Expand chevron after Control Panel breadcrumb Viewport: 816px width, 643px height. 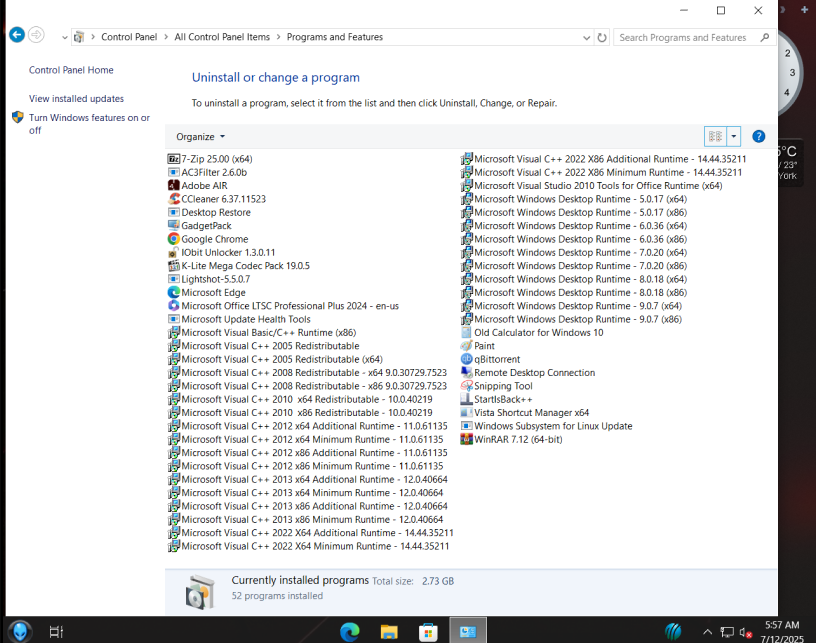[165, 37]
